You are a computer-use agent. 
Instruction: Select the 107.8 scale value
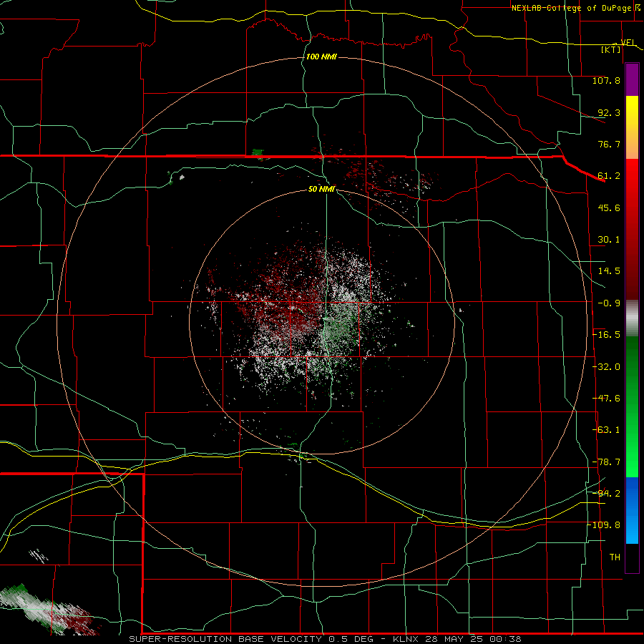(606, 80)
